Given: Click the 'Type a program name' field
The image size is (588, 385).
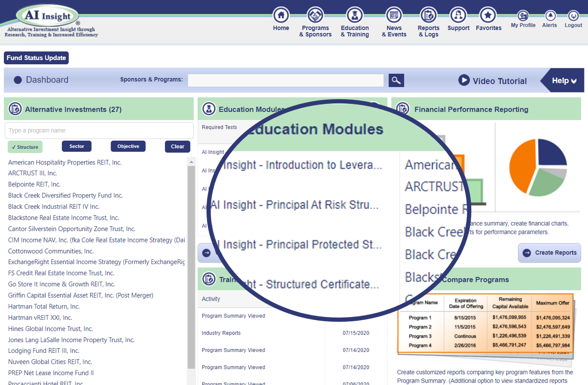Looking at the screenshot, I should pyautogui.click(x=99, y=130).
